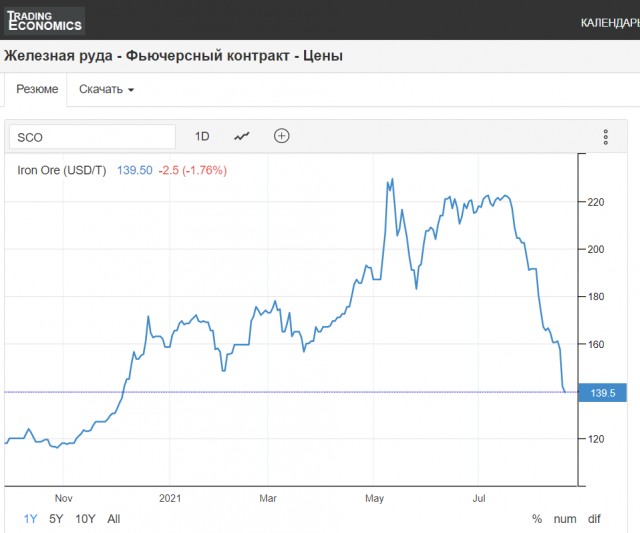Image resolution: width=640 pixels, height=533 pixels.
Task: Click the Скачать dropdown arrow
Action: [131, 90]
